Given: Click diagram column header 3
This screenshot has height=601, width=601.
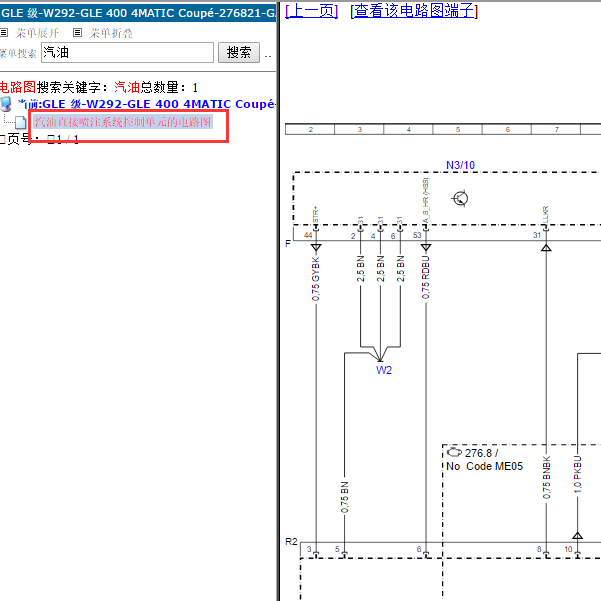Looking at the screenshot, I should coord(360,130).
